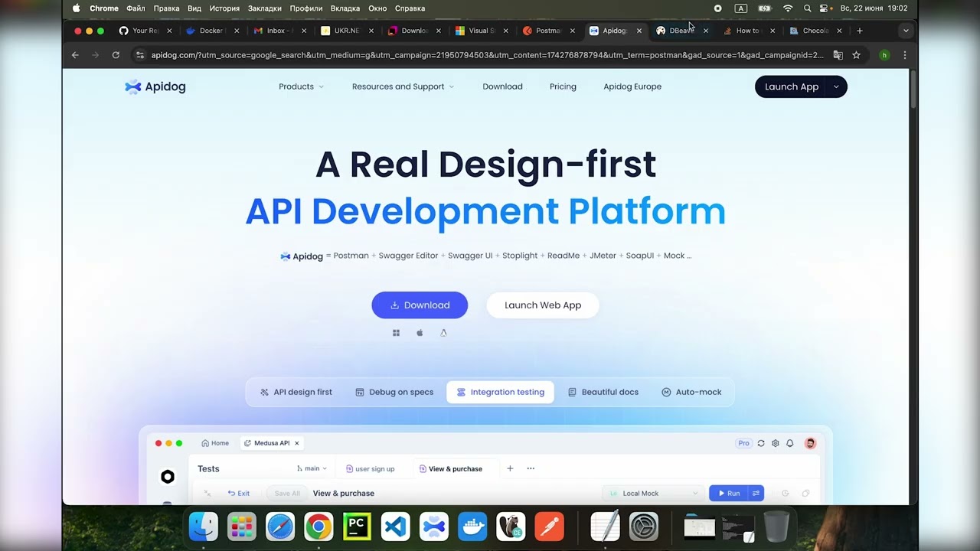Open the Apidog Europe link

[632, 86]
